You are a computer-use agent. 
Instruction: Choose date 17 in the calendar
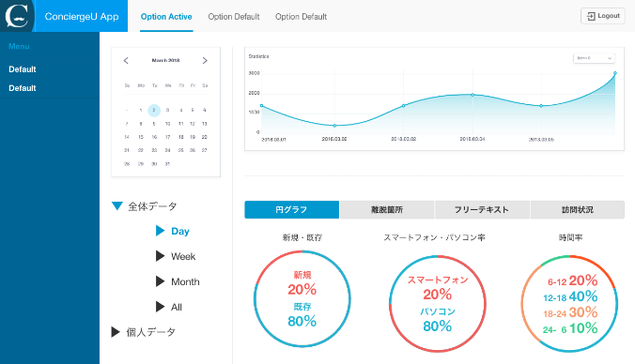tap(167, 137)
